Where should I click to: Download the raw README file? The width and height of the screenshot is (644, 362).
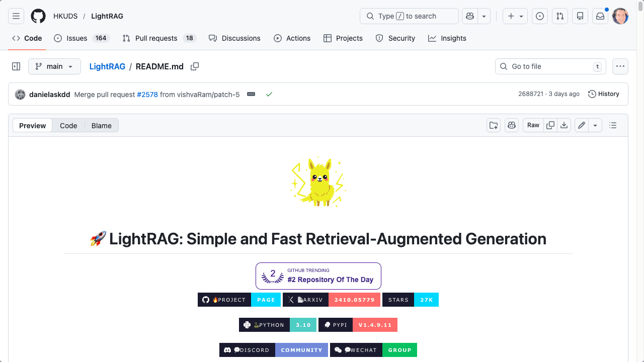click(x=564, y=125)
